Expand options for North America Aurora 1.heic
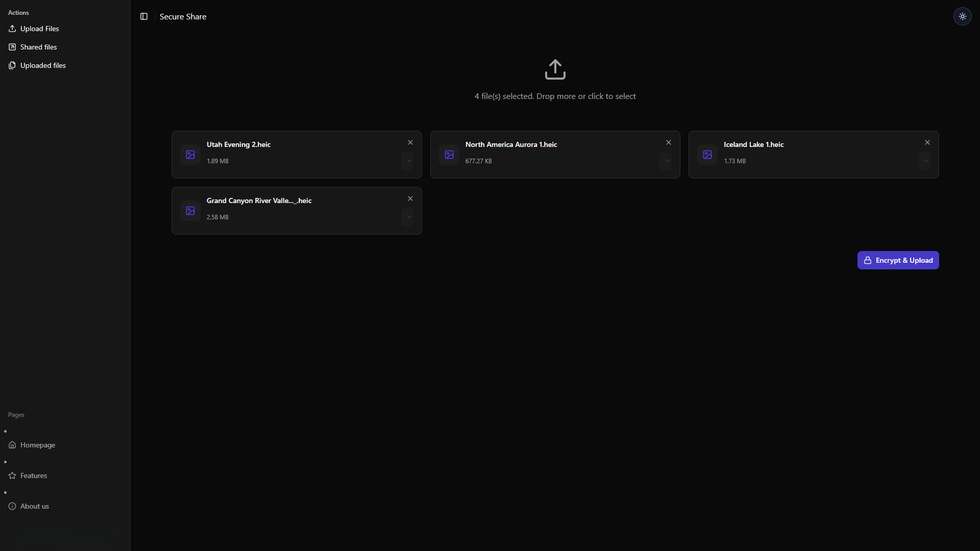 click(x=667, y=161)
